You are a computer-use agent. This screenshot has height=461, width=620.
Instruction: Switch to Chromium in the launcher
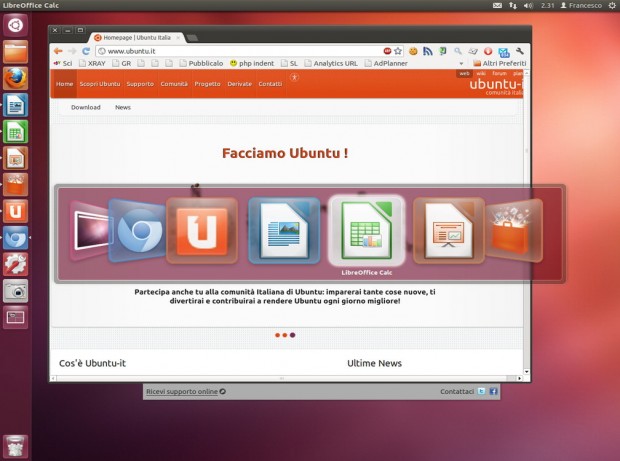pyautogui.click(x=15, y=238)
